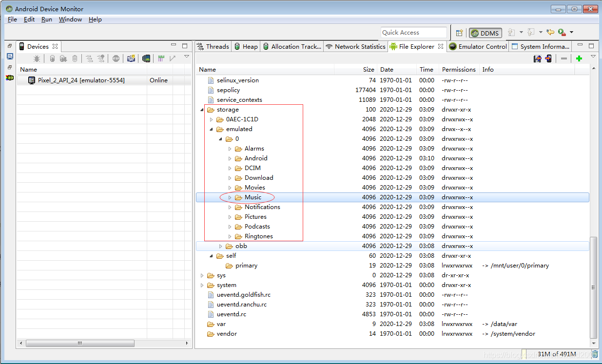The width and height of the screenshot is (602, 364).
Task: Expand the Alarms folder
Action: [x=230, y=149]
